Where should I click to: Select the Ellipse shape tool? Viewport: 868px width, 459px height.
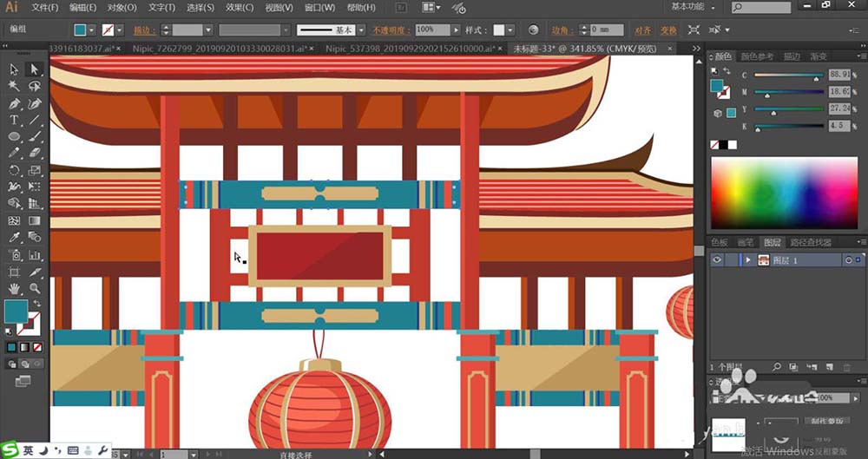pyautogui.click(x=15, y=137)
